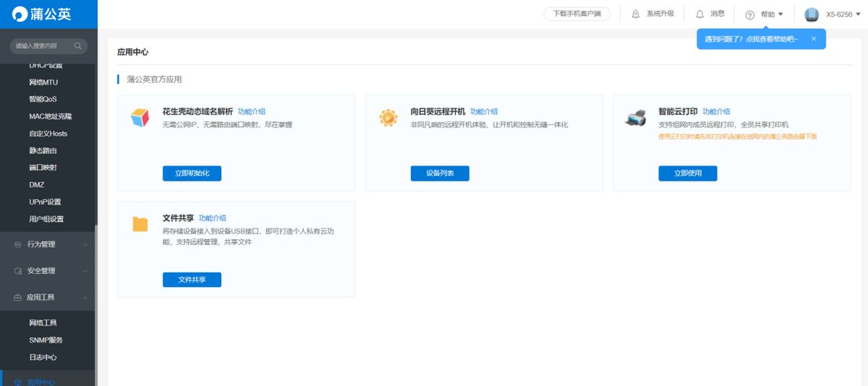Click the 花生壳动态域名解析 title
Image resolution: width=868 pixels, height=386 pixels.
tap(197, 112)
